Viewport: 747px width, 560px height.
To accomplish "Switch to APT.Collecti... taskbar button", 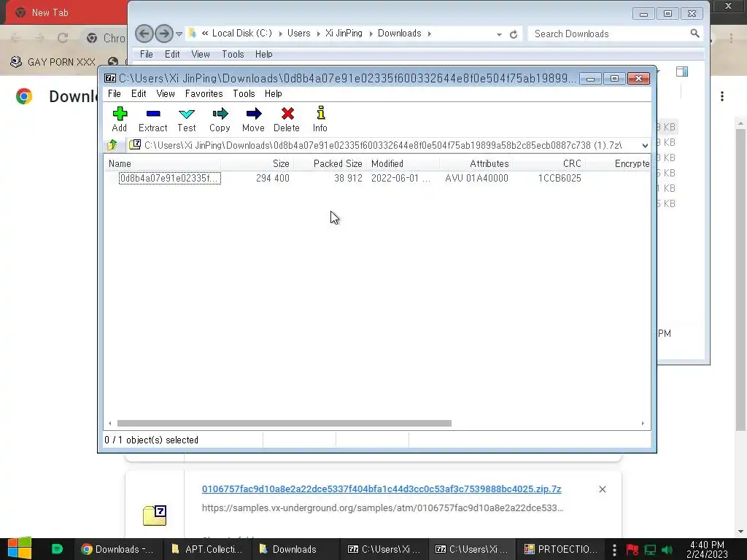I will point(207,549).
